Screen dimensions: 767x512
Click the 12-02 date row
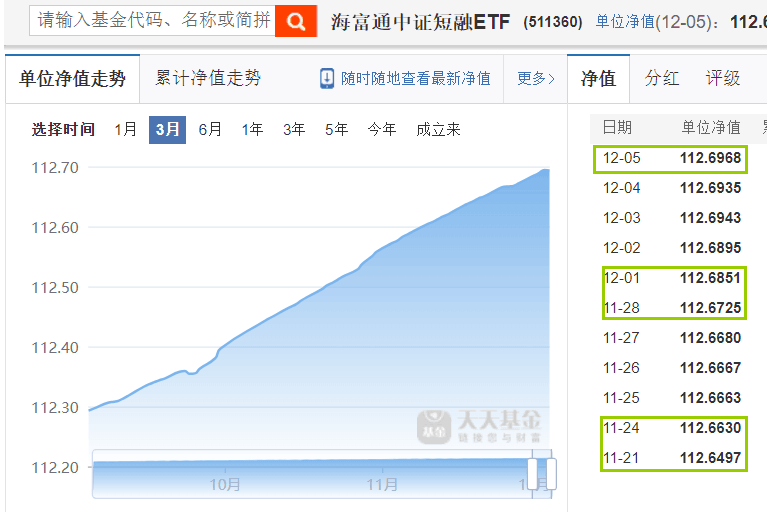pos(622,248)
